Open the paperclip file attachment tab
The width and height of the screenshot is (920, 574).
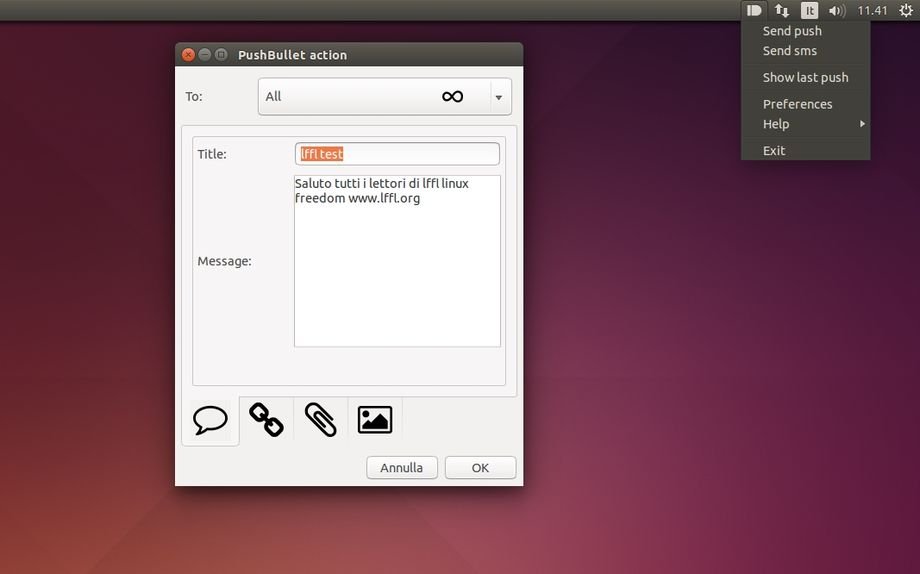[x=320, y=420]
